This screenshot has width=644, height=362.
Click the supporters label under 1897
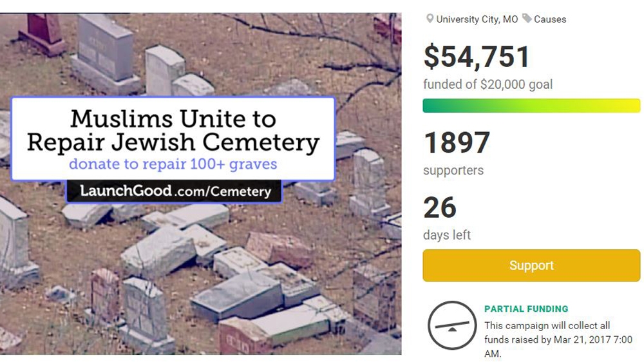453,171
